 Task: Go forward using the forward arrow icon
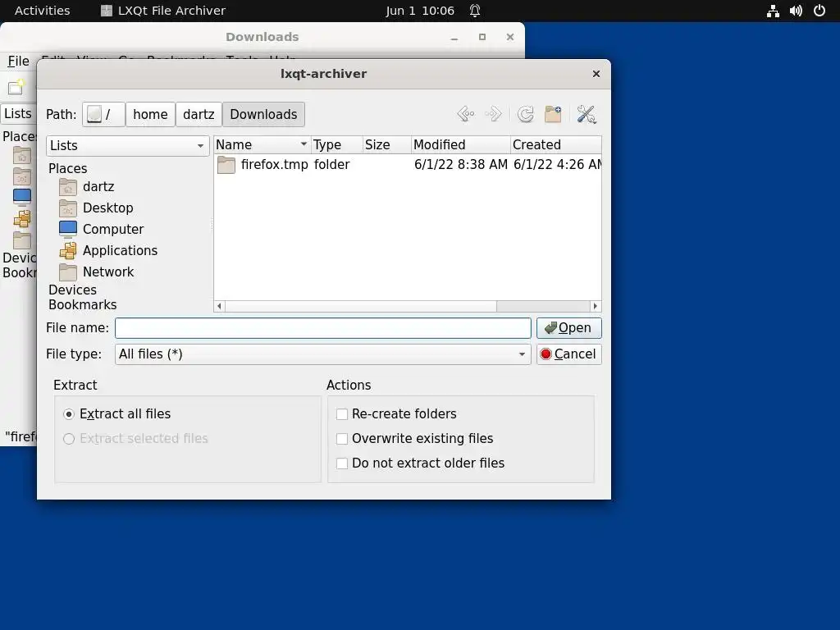[493, 114]
